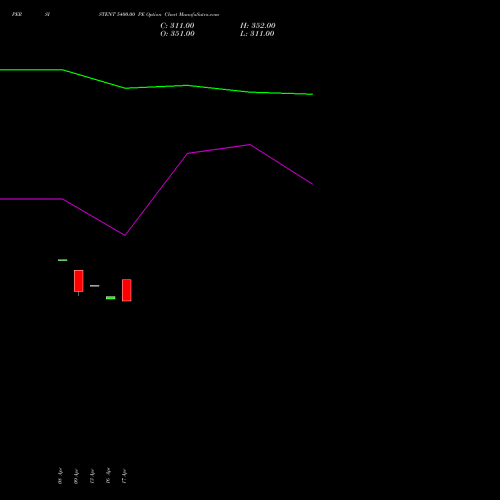
Task: Click the flat candle dash above 08 Apr
Action: [x=63, y=260]
